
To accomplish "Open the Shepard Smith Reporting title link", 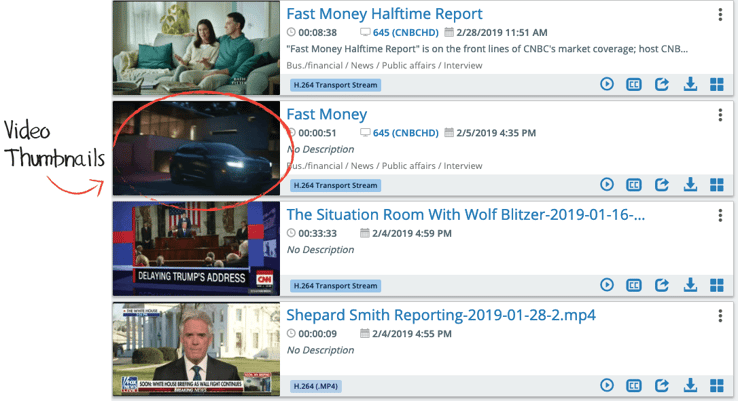I will pyautogui.click(x=440, y=315).
